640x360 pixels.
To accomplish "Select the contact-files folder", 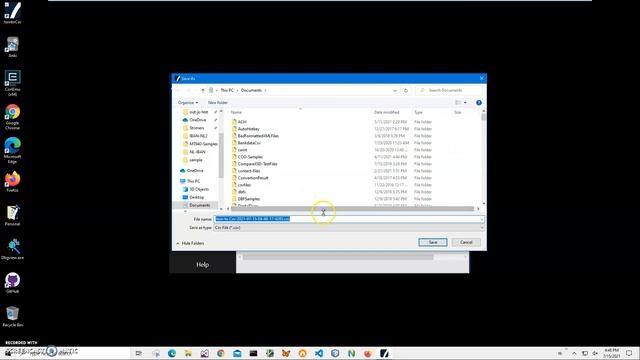I will (x=249, y=171).
